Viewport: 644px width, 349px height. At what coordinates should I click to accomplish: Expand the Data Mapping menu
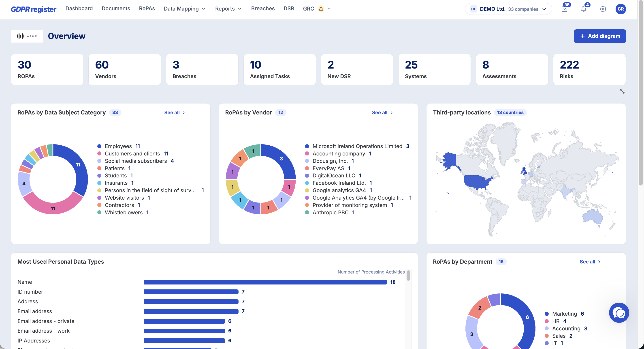pos(185,9)
